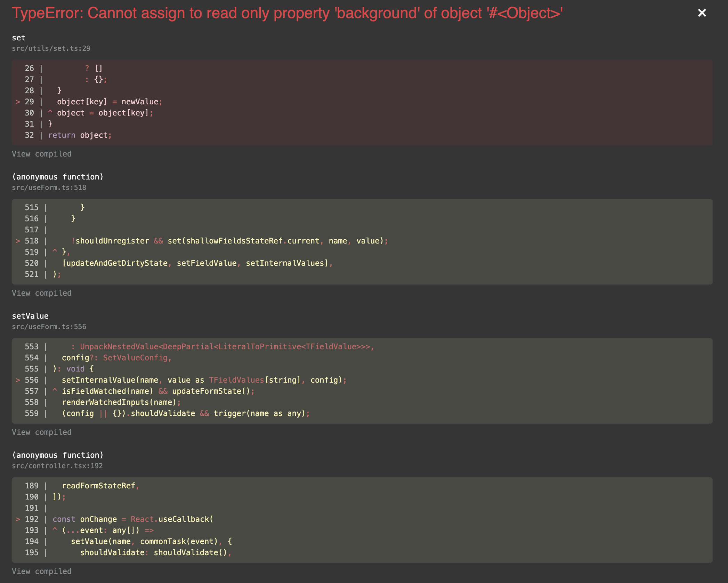Click the second anonymous function frame title

click(x=58, y=455)
